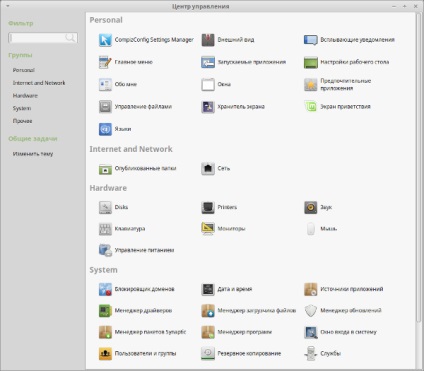Open Управление файлами icon

coord(105,107)
